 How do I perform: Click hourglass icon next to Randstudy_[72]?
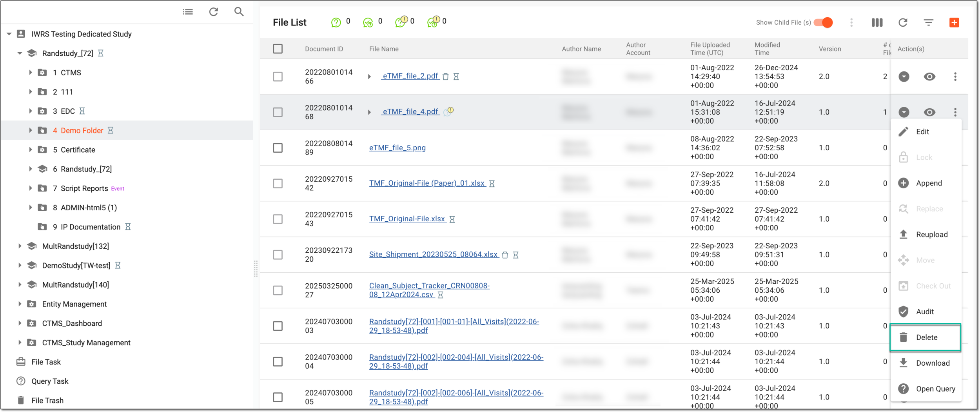point(101,53)
